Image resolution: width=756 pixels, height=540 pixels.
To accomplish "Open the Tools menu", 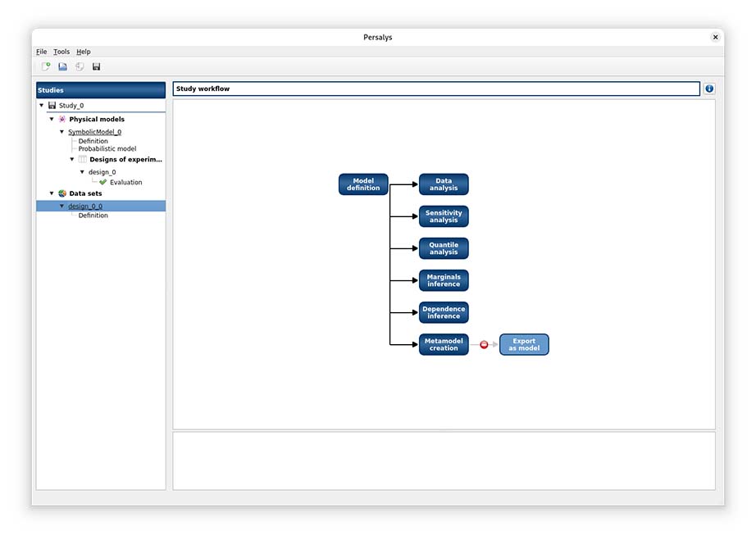I will pos(61,52).
